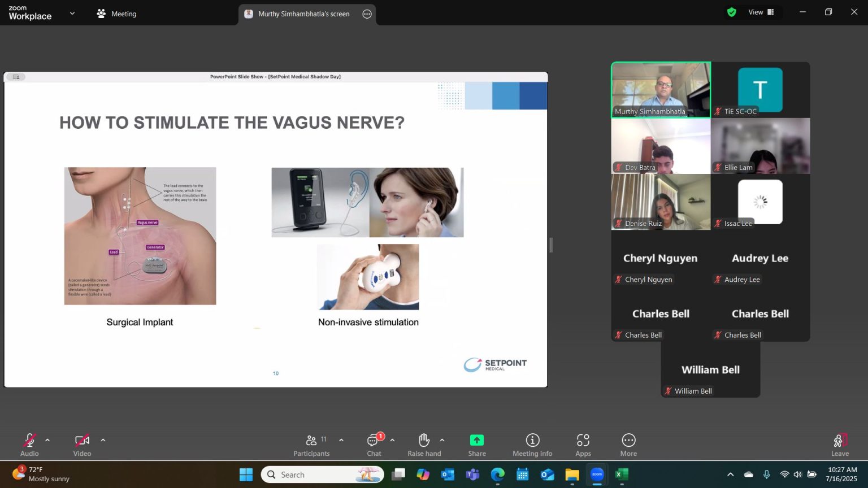Launch Microsoft Edge from the taskbar
The height and width of the screenshot is (488, 868).
click(497, 474)
